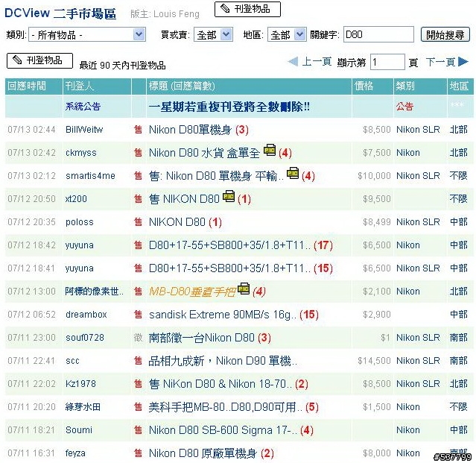Open the 買或賣 dropdown

[213, 34]
